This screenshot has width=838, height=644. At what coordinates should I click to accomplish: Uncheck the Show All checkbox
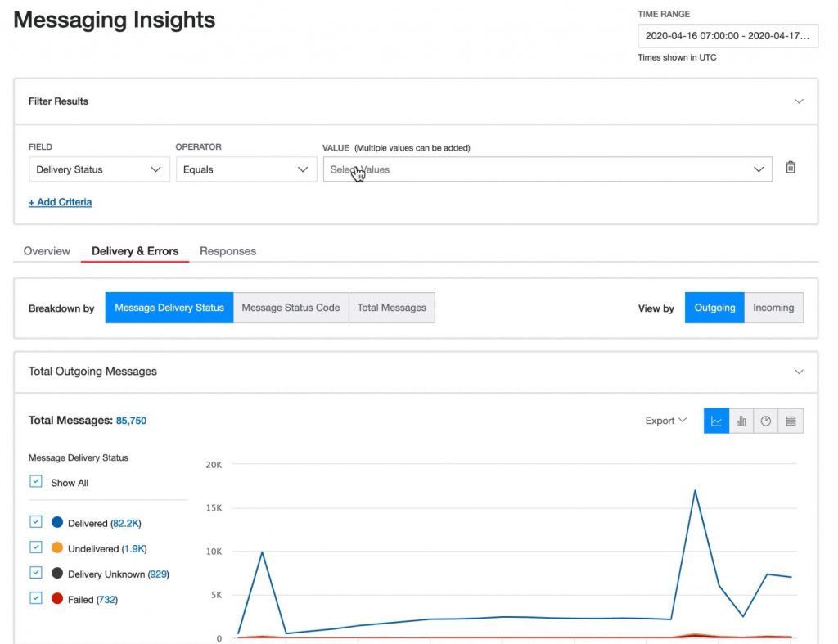pos(35,482)
